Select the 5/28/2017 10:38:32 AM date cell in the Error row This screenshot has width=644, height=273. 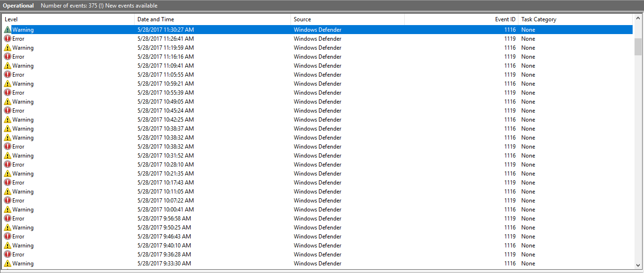165,147
